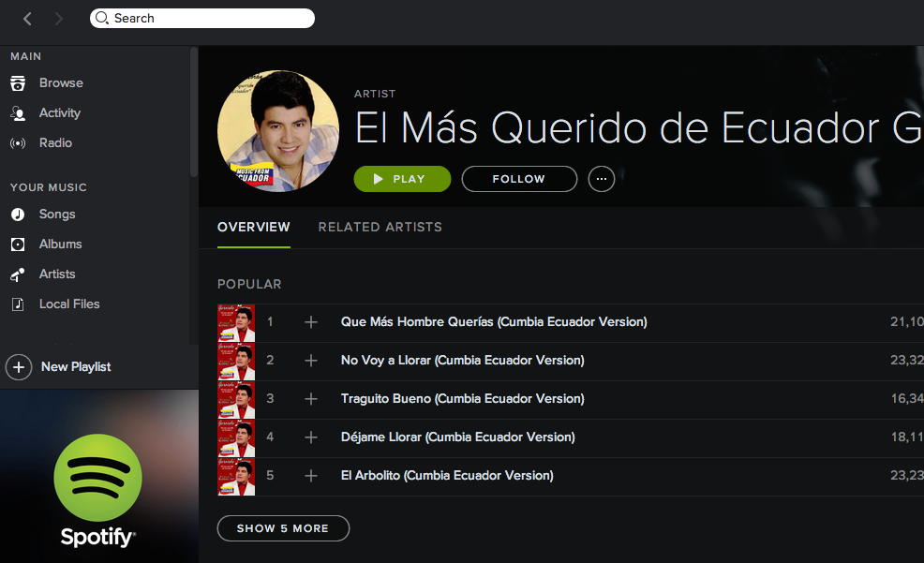Click the MAIN section header
The height and width of the screenshot is (563, 924).
click(26, 56)
